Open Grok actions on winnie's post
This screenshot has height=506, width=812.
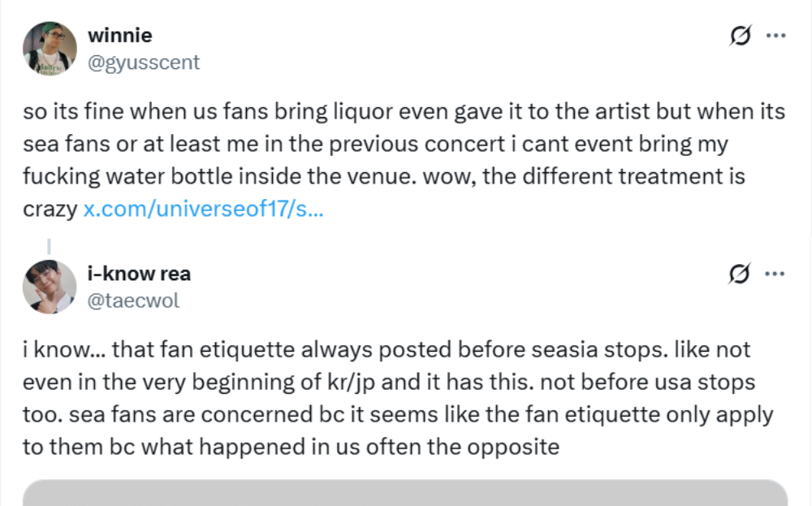click(740, 37)
